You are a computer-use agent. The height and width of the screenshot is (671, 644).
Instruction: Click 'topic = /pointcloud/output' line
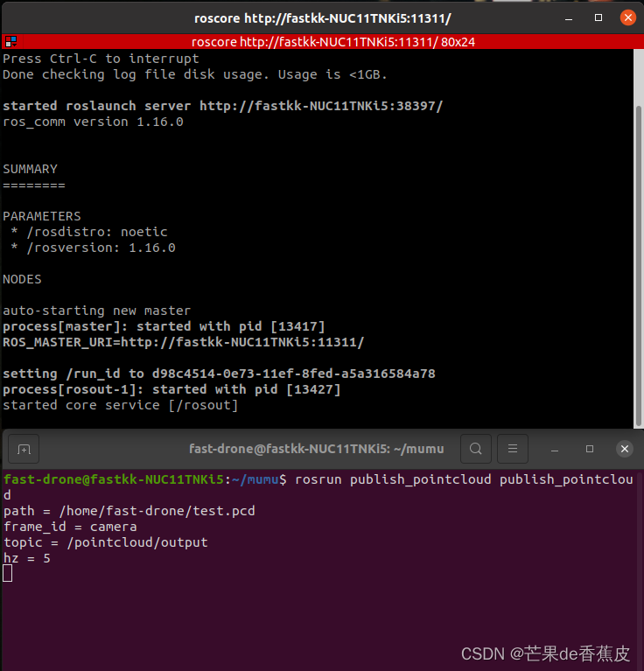pos(106,542)
